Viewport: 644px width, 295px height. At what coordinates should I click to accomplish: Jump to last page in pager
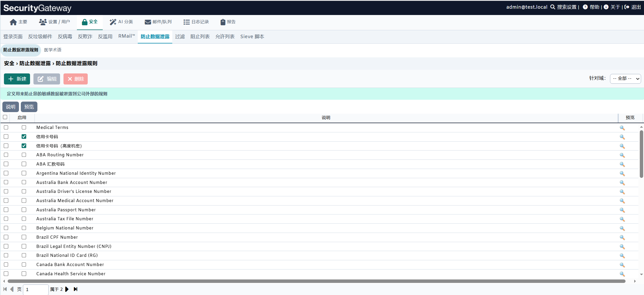coord(76,289)
